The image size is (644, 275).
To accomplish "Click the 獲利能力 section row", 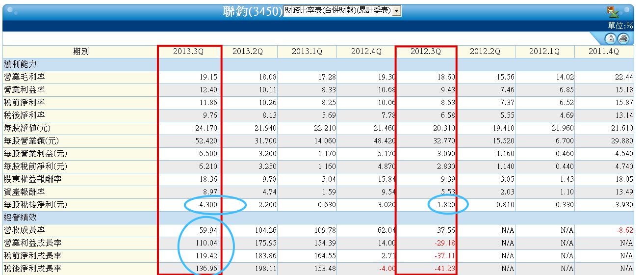I will (318, 64).
